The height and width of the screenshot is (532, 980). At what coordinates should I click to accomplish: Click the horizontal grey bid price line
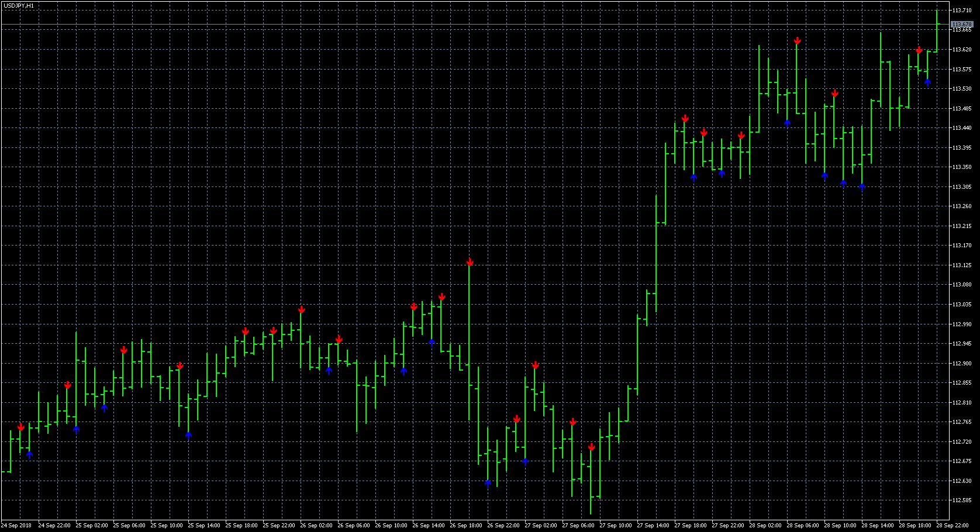tap(468, 23)
